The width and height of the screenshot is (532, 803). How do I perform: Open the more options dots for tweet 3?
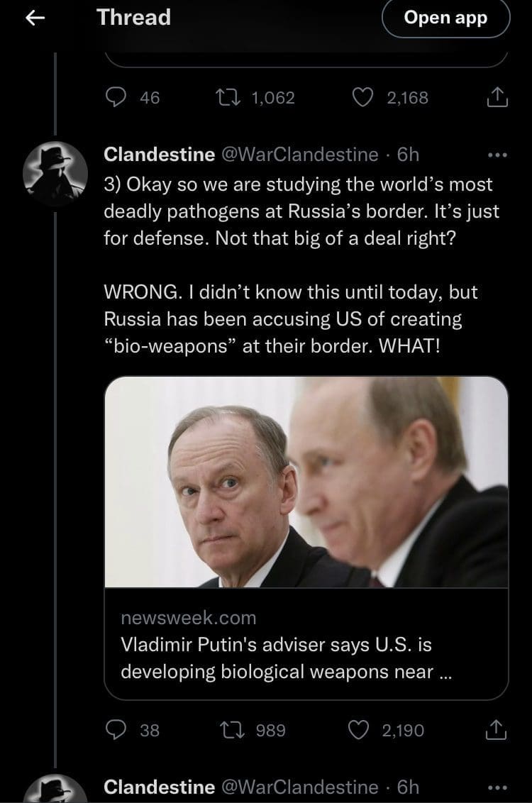pos(497,155)
